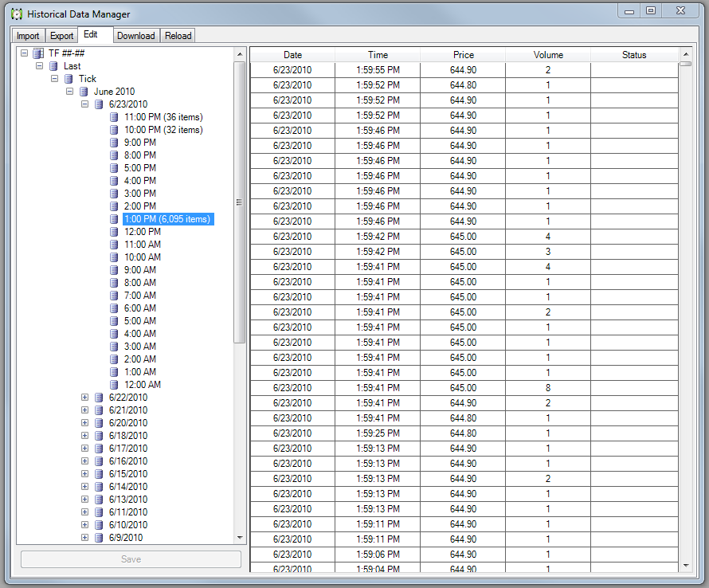Screen dimensions: 709x588
Task: Click the volume cell showing 8
Action: pyautogui.click(x=548, y=388)
